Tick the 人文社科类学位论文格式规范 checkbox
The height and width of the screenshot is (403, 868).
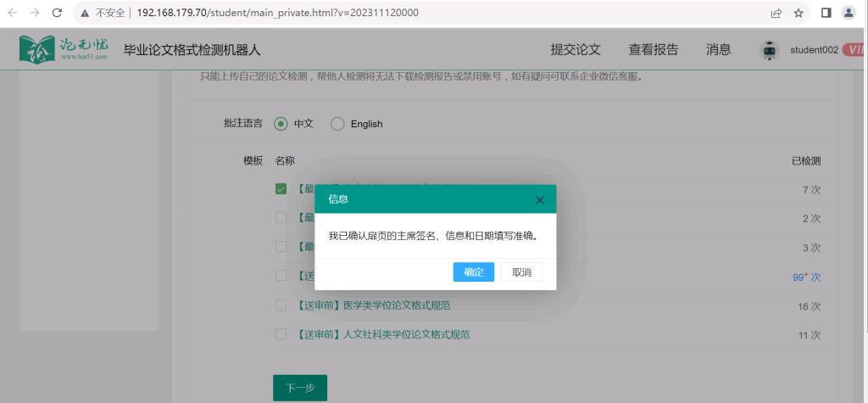[x=281, y=334]
